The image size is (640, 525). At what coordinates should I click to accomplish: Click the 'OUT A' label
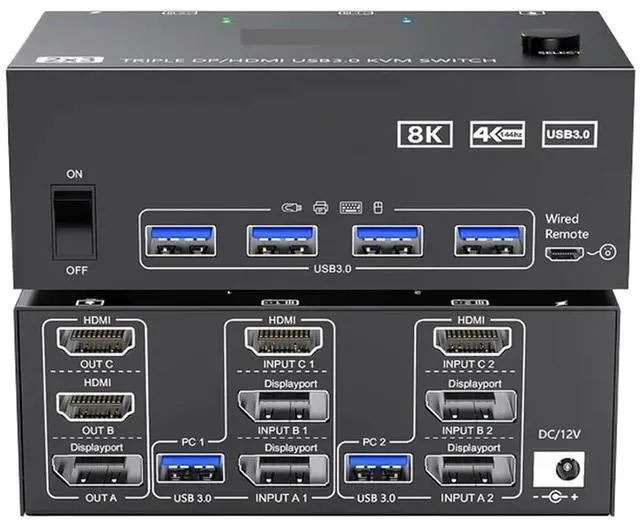click(101, 498)
